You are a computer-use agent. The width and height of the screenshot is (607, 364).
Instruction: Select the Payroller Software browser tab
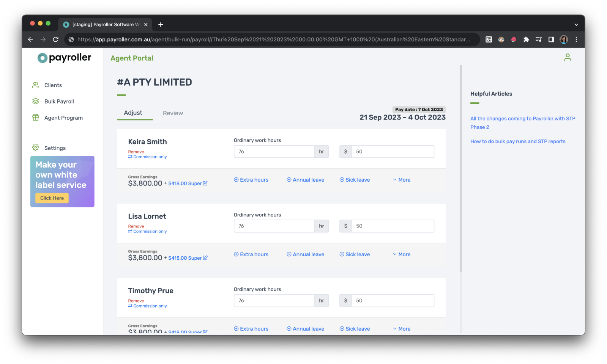click(105, 25)
